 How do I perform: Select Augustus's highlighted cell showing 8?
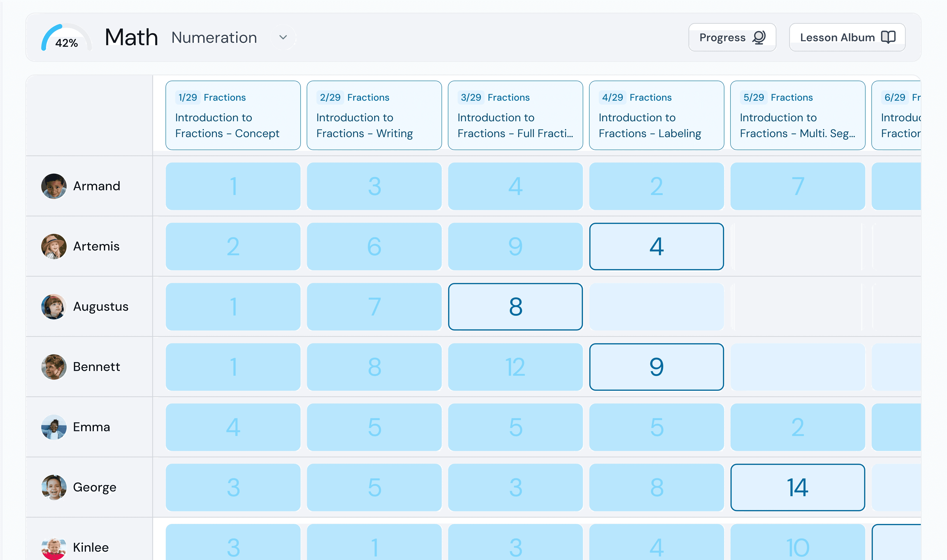[515, 307]
